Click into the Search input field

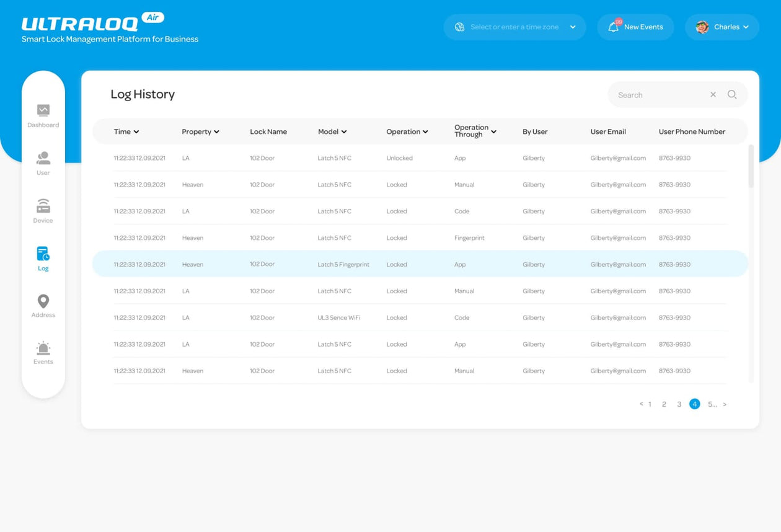pyautogui.click(x=657, y=95)
